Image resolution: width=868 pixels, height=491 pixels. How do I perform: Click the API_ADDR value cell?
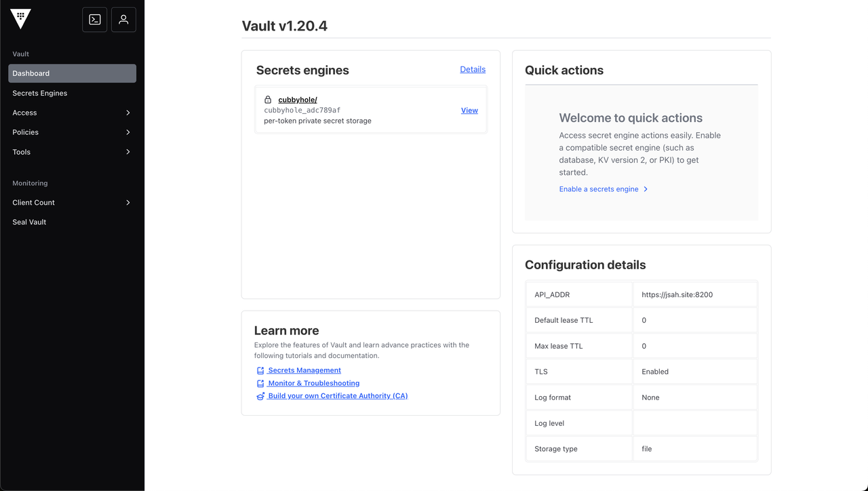coord(694,294)
